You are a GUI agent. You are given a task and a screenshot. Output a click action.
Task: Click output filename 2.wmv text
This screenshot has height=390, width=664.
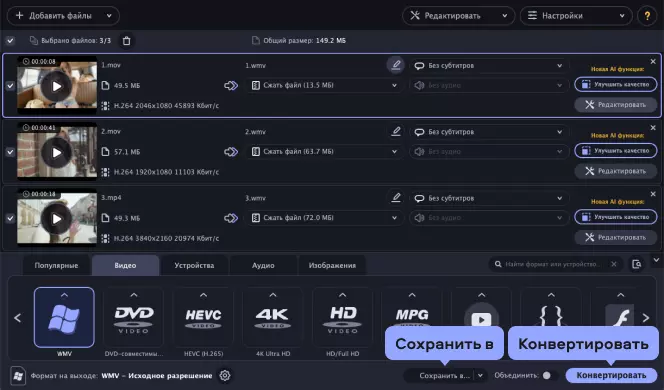(x=255, y=132)
